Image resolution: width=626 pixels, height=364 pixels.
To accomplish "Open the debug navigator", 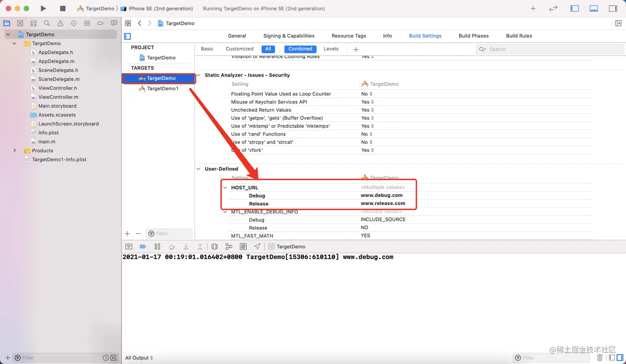I will click(x=87, y=23).
